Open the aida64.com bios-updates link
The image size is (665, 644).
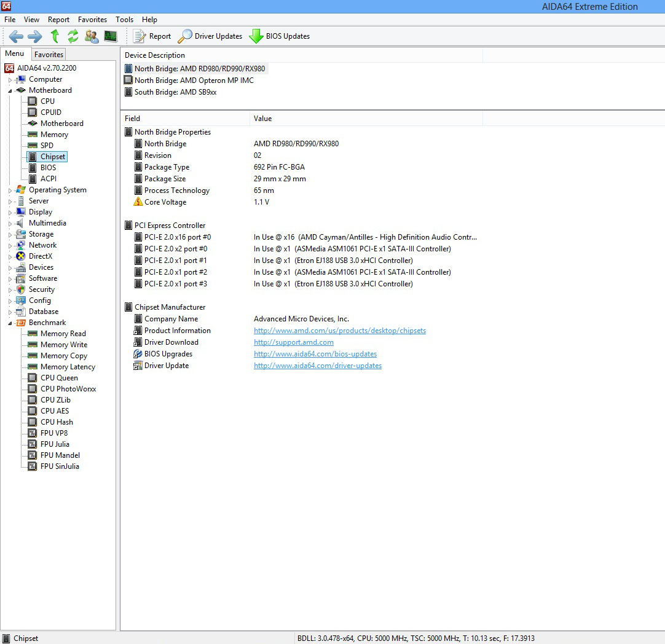(315, 353)
